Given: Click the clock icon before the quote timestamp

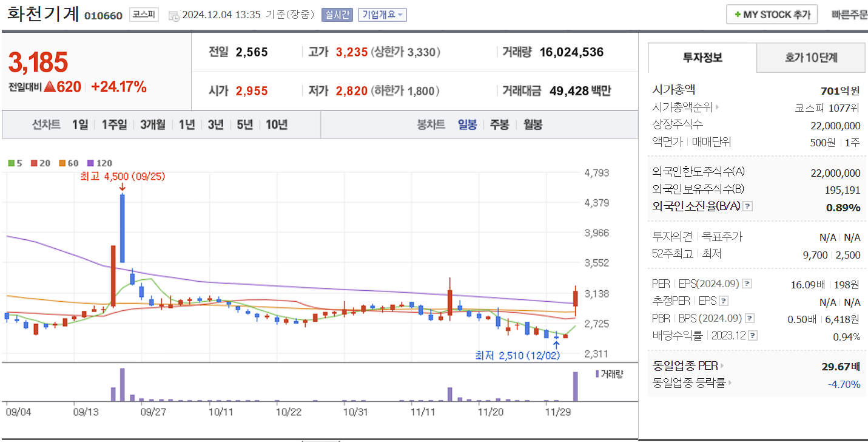Looking at the screenshot, I should pyautogui.click(x=173, y=15).
